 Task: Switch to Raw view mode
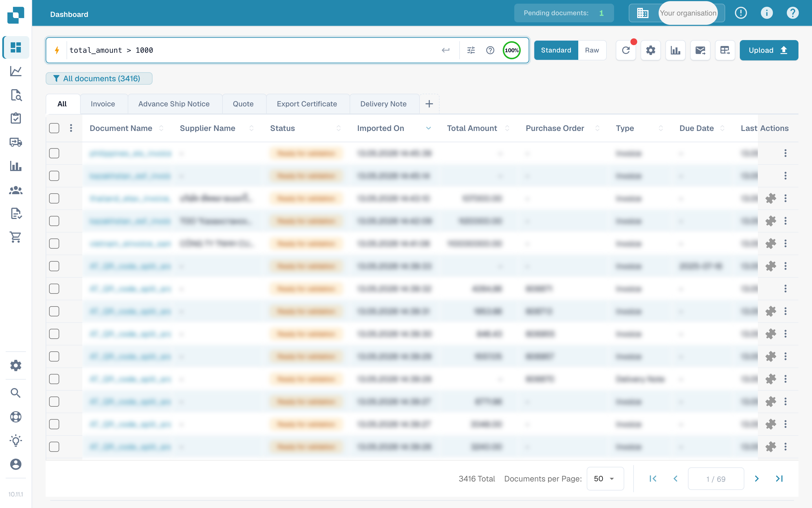point(592,50)
